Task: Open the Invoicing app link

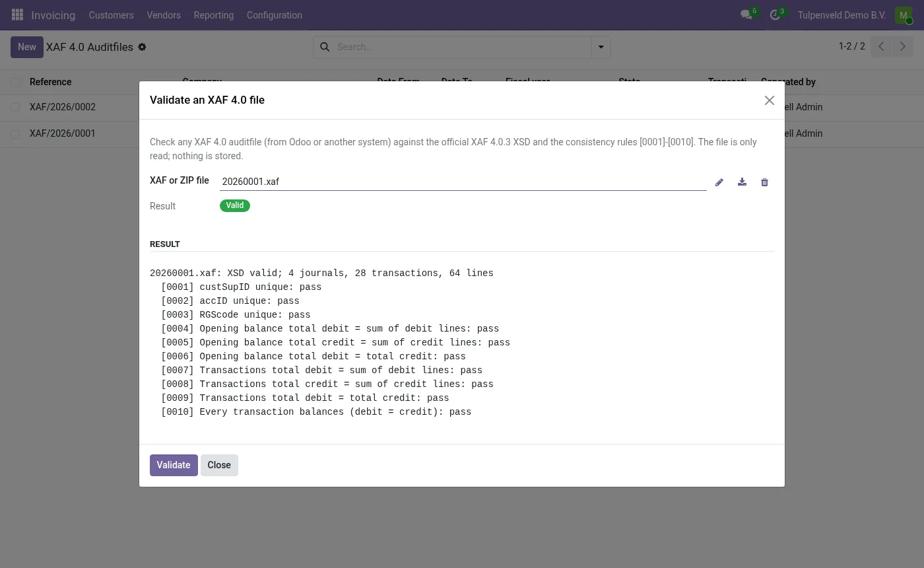Action: [53, 15]
